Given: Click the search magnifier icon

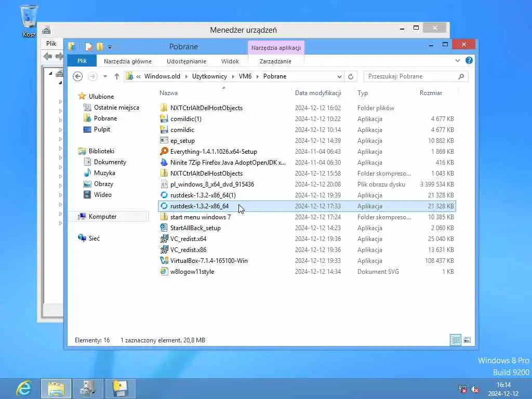Looking at the screenshot, I should [461, 76].
